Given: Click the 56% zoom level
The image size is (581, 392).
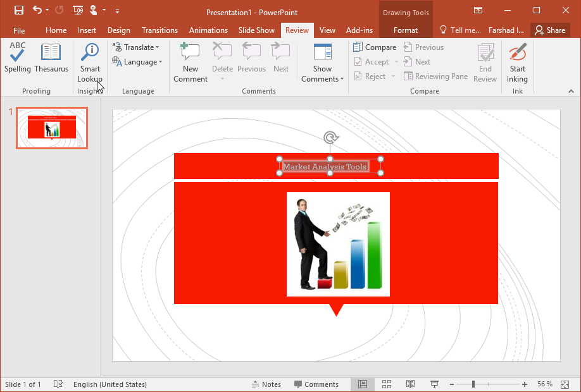Looking at the screenshot, I should 545,384.
